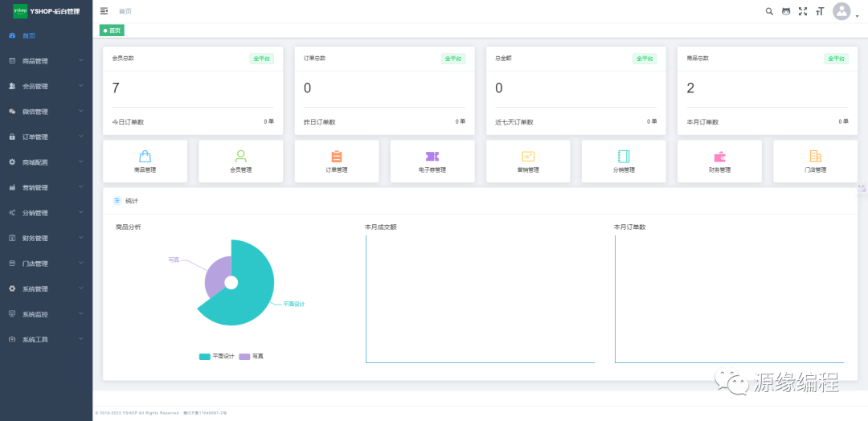Click the 近七天订单数 label
This screenshot has height=421, width=868.
[x=514, y=122]
